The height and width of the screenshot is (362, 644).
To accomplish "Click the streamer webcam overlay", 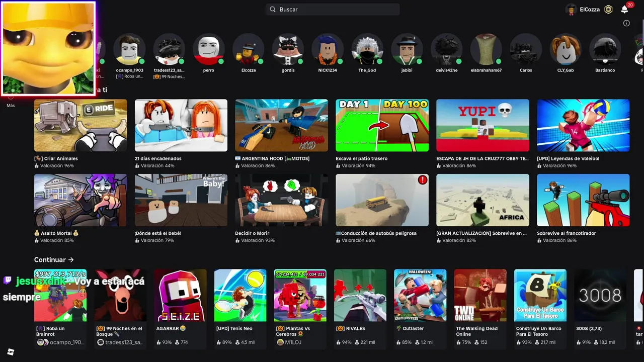I will click(48, 48).
